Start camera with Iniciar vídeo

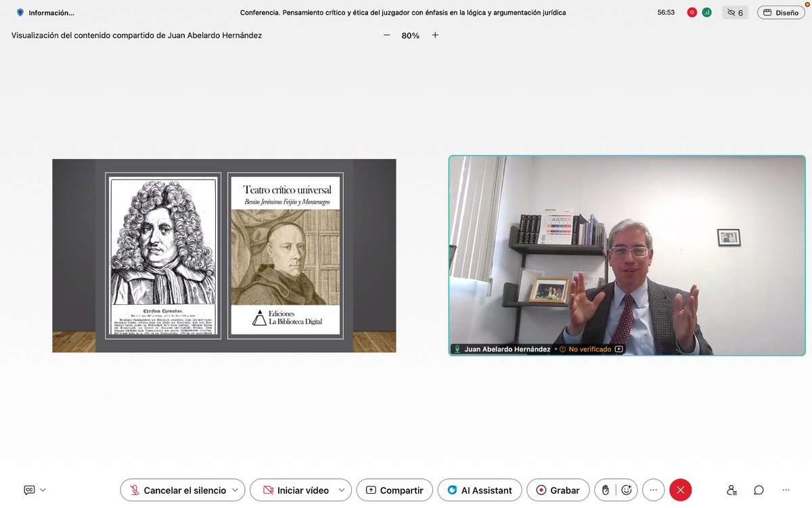click(296, 490)
